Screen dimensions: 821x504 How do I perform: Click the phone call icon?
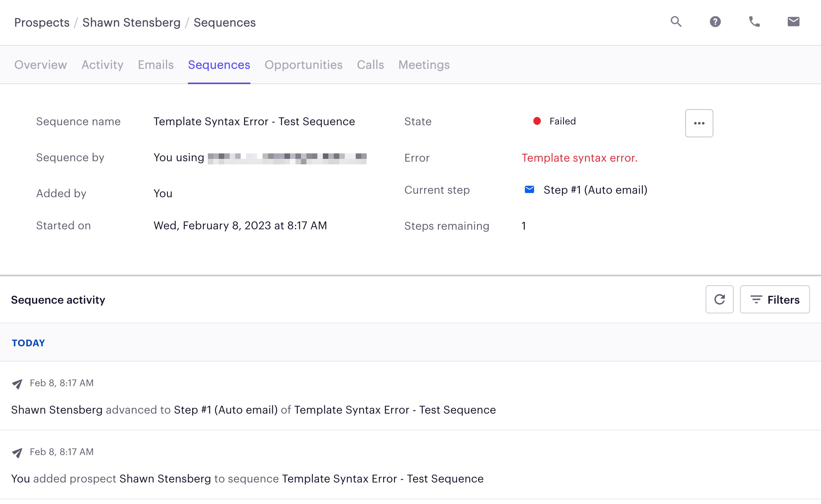coord(754,22)
